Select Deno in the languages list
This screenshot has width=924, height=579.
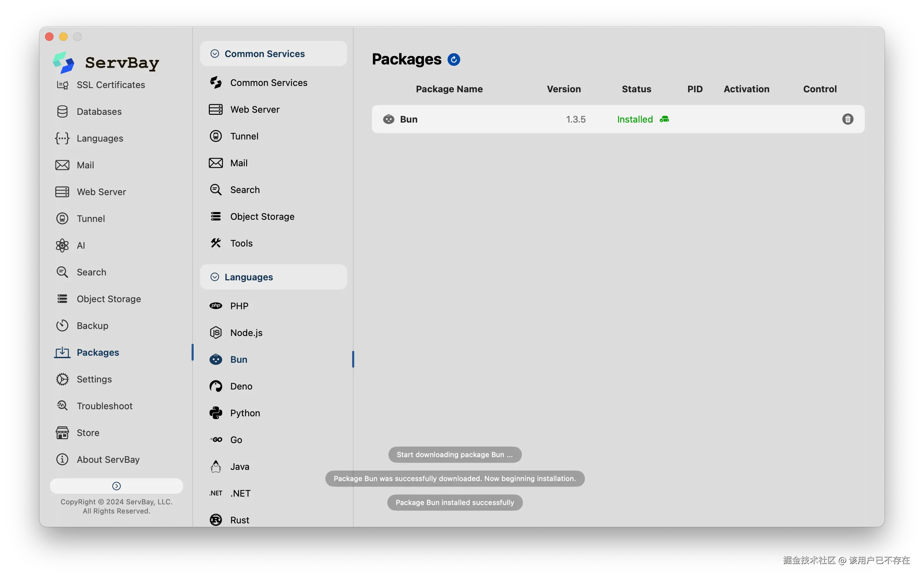tap(241, 386)
